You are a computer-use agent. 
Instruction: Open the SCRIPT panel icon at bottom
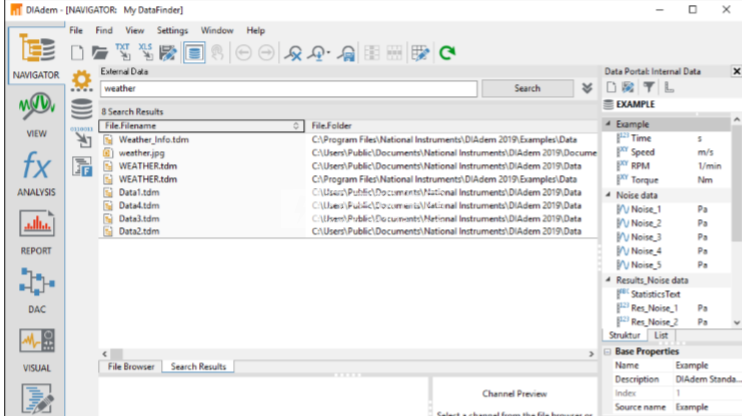[x=36, y=399]
